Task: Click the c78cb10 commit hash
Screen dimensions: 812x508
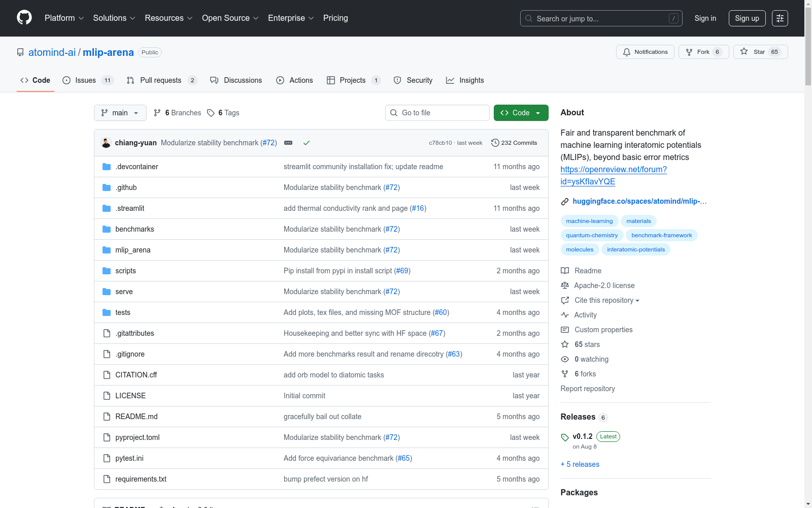Action: pyautogui.click(x=441, y=143)
